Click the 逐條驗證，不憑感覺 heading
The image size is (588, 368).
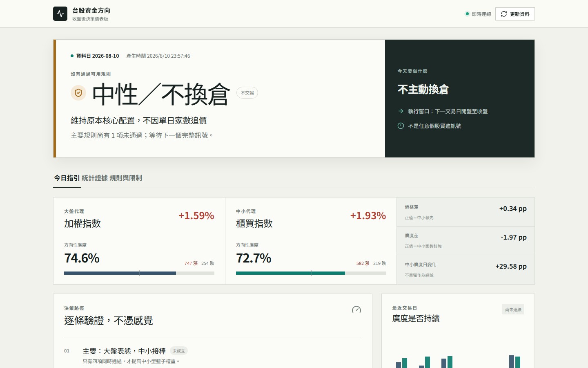[109, 321]
